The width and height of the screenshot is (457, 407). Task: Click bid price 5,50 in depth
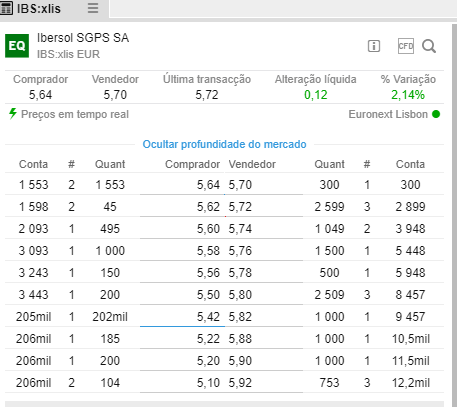(208, 295)
